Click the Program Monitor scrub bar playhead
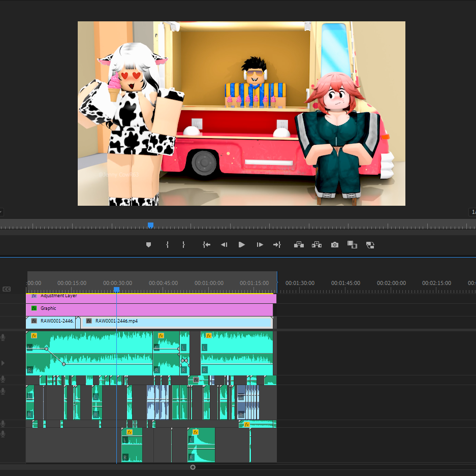The image size is (476, 476). pos(150,225)
